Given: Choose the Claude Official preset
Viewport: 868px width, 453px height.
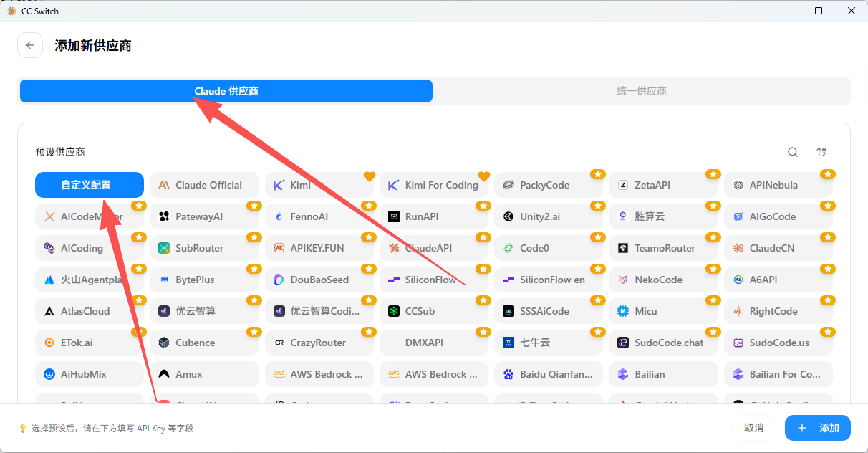Looking at the screenshot, I should click(x=205, y=185).
